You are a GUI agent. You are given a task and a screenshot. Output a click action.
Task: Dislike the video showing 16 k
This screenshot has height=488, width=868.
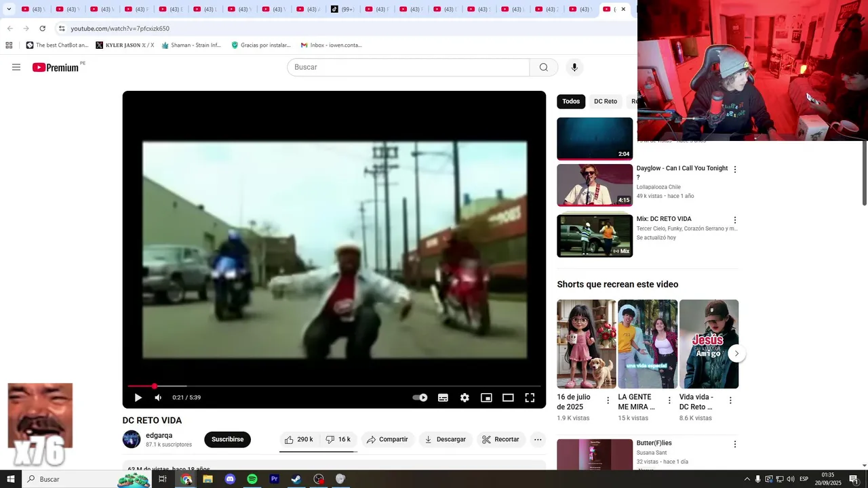338,440
